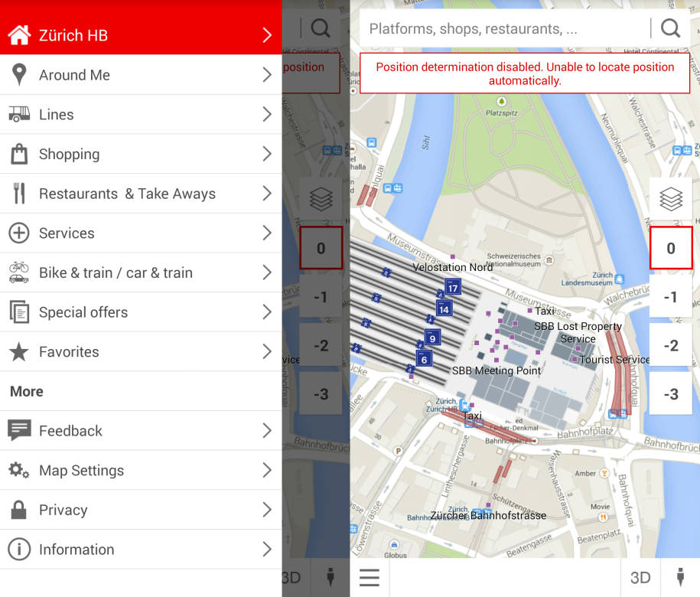Open the Services menu entry
The height and width of the screenshot is (597, 700).
(141, 233)
